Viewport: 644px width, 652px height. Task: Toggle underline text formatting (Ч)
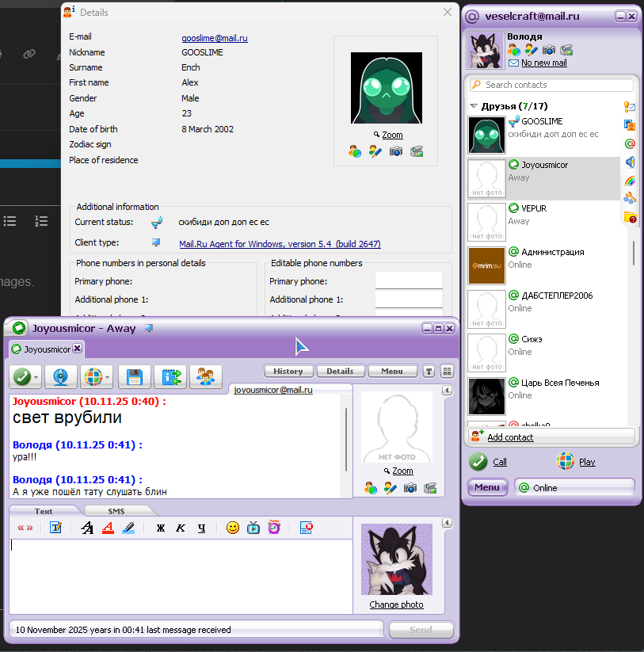click(201, 528)
